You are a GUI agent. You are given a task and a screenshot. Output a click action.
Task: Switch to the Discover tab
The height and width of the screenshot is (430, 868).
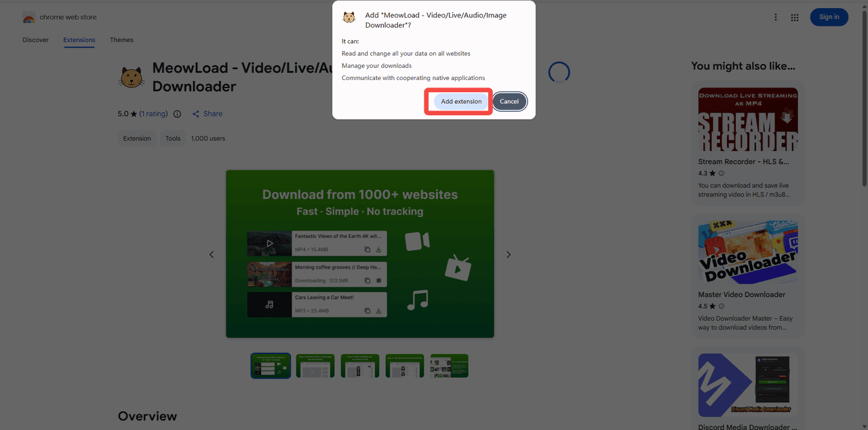point(35,40)
